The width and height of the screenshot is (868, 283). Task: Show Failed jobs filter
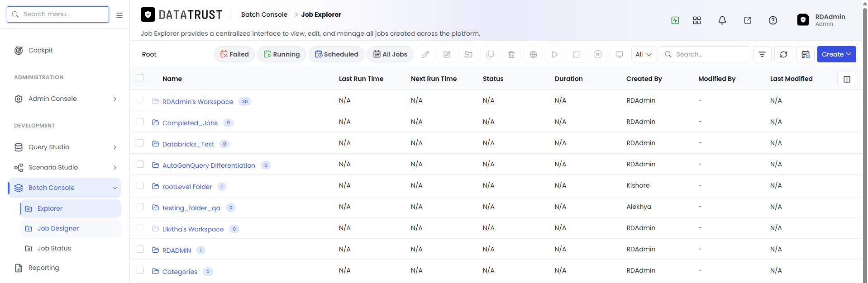click(234, 54)
